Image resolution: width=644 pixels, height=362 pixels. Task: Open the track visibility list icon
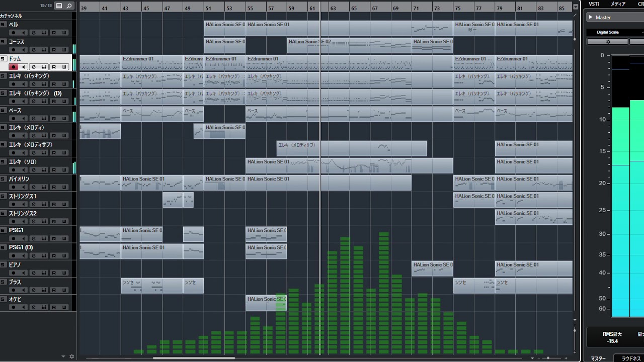click(x=59, y=6)
